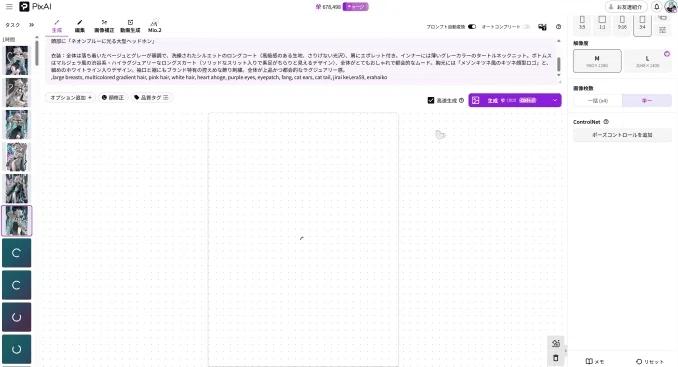Viewport: 678px width, 367px height.
Task: Open third task thumbnail in list
Action: click(x=16, y=124)
